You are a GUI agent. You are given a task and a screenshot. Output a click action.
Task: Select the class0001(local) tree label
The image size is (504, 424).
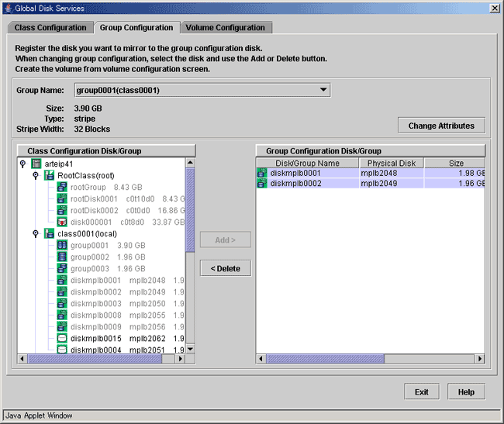tap(87, 233)
